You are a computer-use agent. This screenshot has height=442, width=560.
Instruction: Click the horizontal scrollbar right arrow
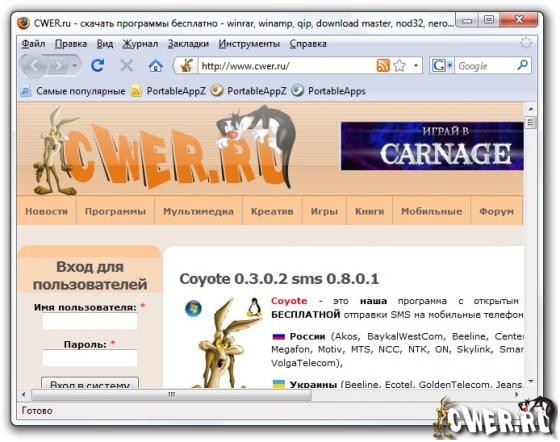[516, 395]
